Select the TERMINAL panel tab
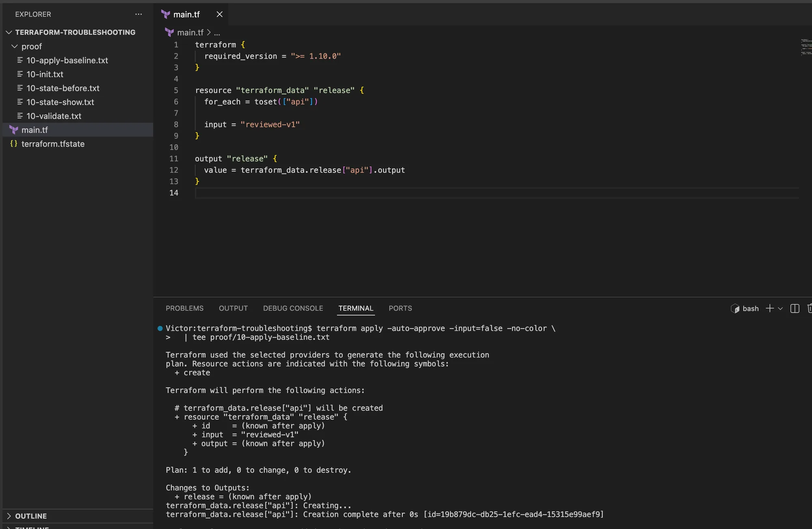This screenshot has width=812, height=529. [356, 309]
